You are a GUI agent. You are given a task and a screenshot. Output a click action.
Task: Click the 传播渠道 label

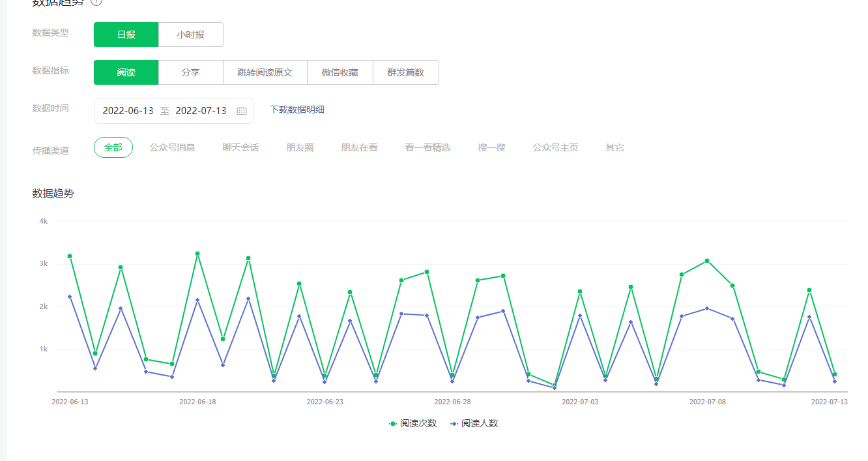tap(50, 150)
